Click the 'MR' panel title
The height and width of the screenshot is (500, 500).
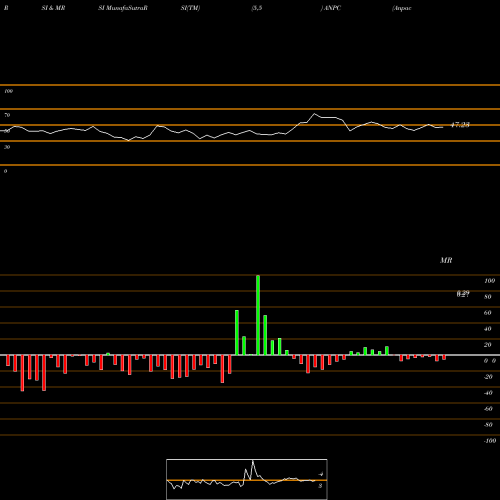click(x=446, y=260)
